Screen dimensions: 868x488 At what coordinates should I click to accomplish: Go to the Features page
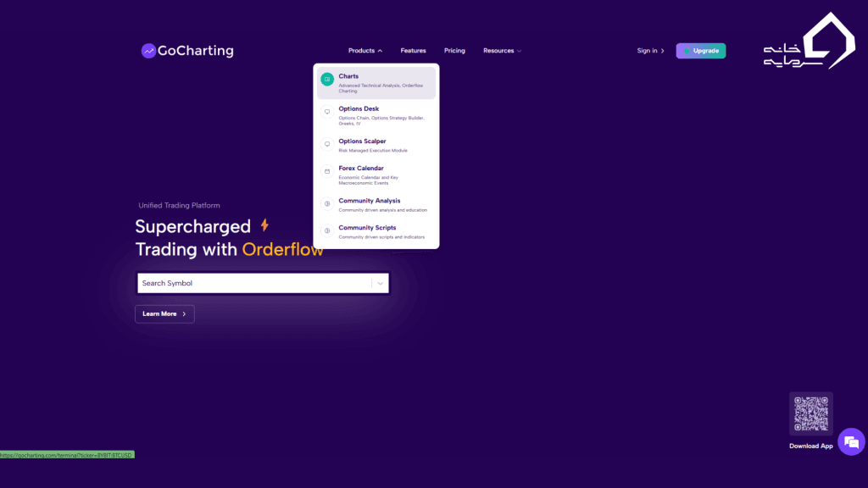click(414, 51)
